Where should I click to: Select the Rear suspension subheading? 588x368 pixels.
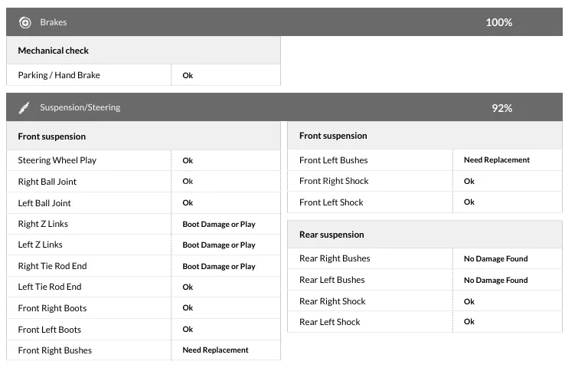coord(332,235)
